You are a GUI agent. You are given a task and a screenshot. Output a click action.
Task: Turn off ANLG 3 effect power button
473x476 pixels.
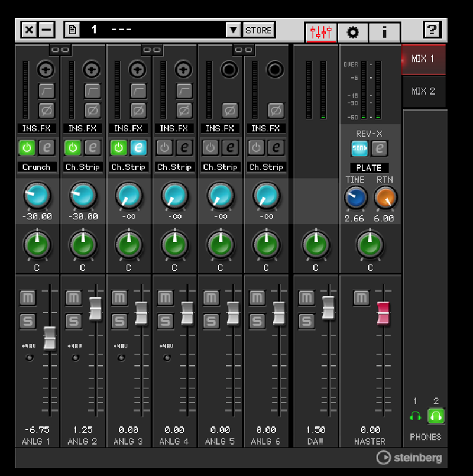(119, 148)
